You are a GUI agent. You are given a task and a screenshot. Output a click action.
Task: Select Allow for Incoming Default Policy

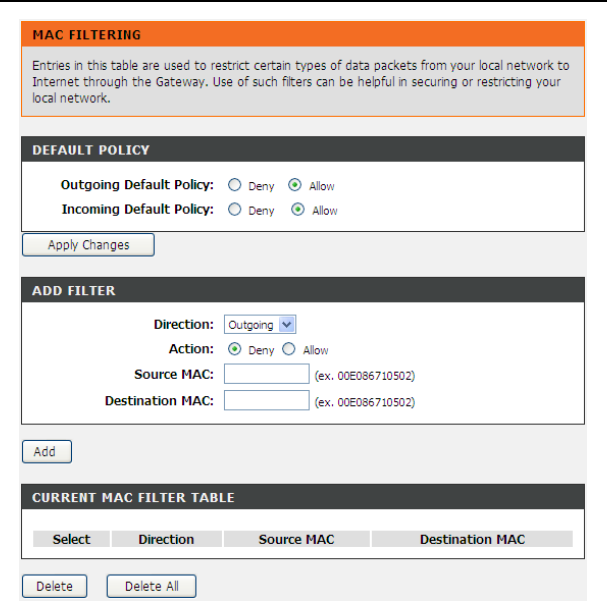pos(298,210)
